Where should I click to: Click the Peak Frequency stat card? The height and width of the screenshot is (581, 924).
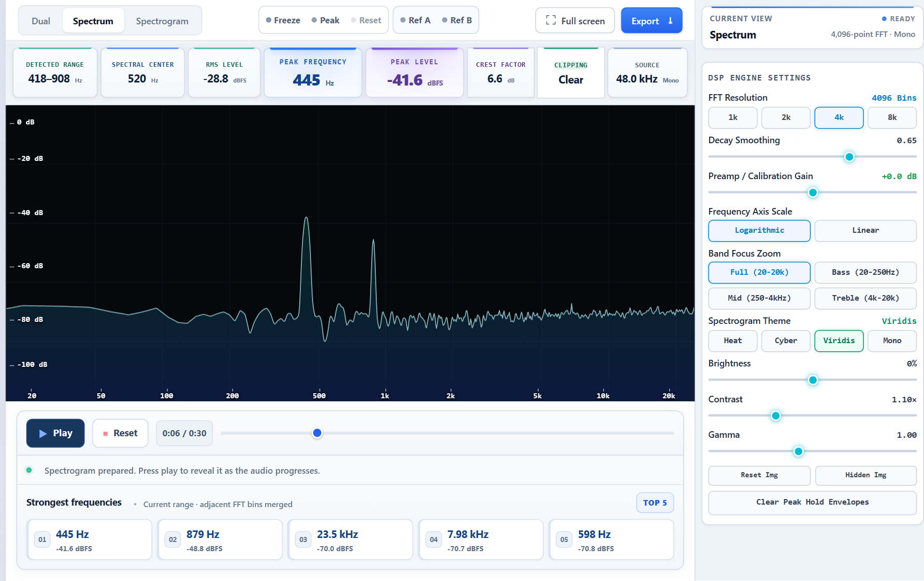click(313, 72)
